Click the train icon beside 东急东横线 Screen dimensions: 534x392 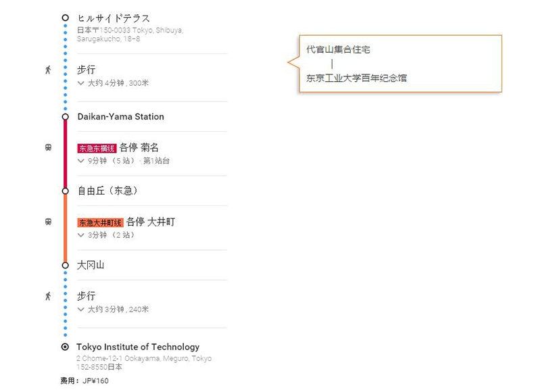pyautogui.click(x=49, y=147)
